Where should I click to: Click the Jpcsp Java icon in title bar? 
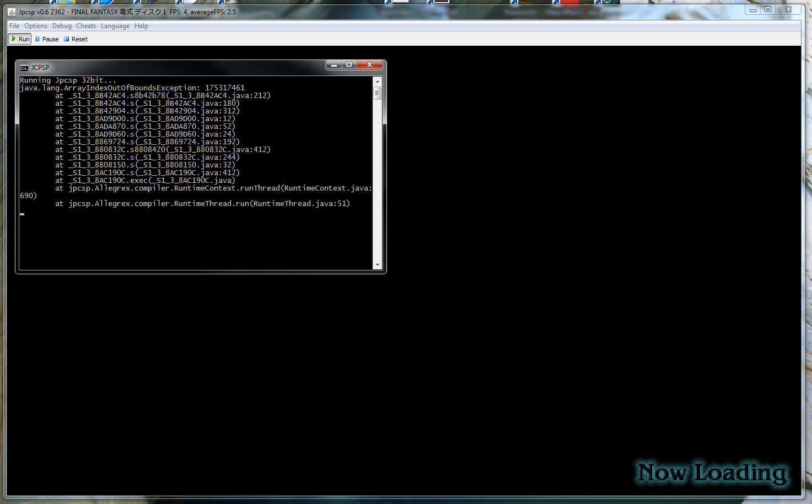pyautogui.click(x=12, y=12)
